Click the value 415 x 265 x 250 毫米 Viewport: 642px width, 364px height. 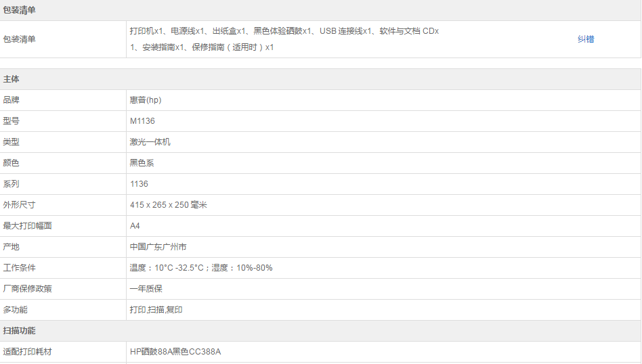pos(168,205)
